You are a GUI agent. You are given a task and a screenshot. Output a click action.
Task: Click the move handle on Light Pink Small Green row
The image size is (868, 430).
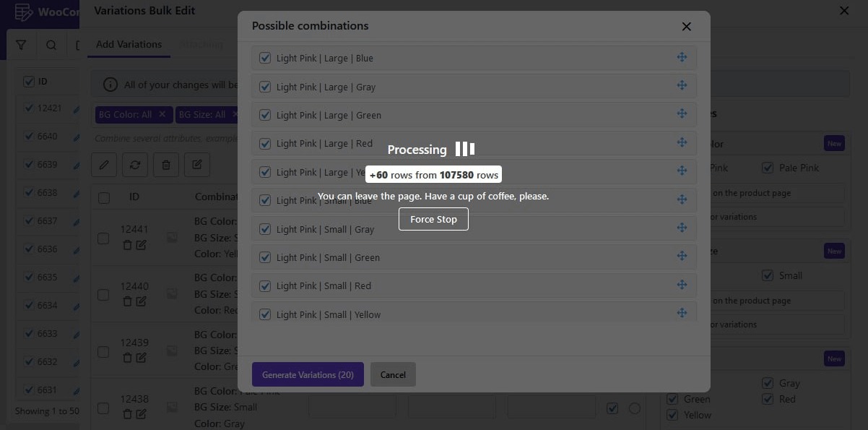click(x=682, y=256)
